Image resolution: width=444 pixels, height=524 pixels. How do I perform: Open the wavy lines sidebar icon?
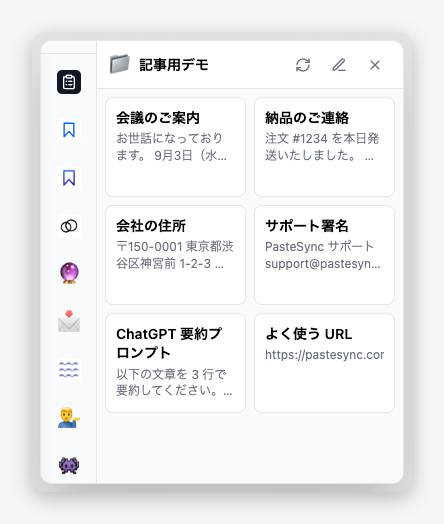point(69,370)
